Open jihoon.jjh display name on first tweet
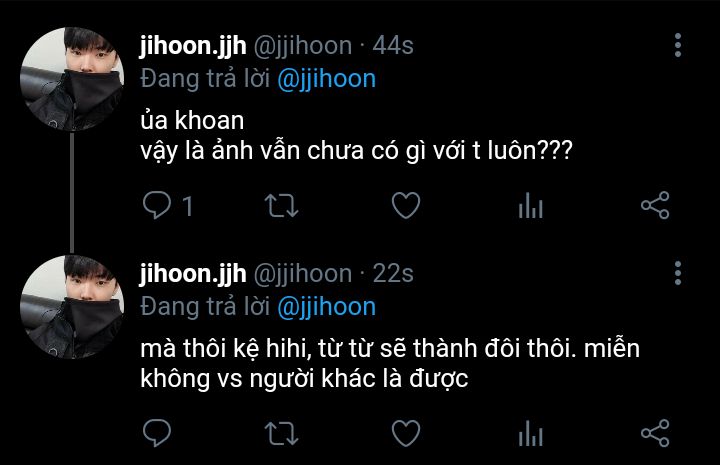 pyautogui.click(x=193, y=45)
